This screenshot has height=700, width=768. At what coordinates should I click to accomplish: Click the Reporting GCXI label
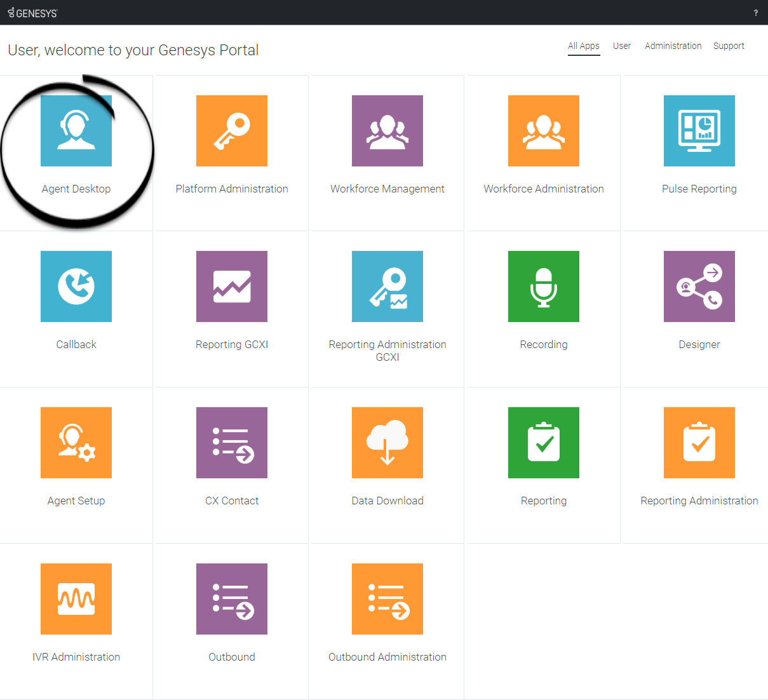click(x=232, y=344)
